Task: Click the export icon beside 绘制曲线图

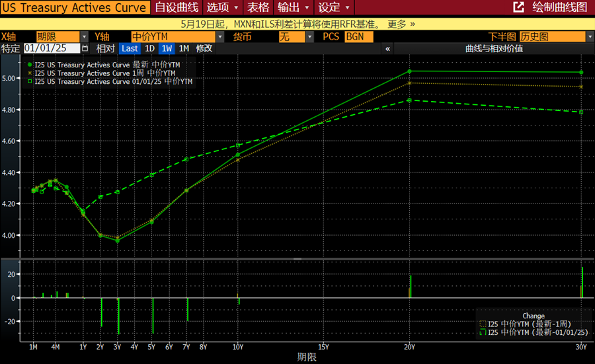Action: click(518, 7)
